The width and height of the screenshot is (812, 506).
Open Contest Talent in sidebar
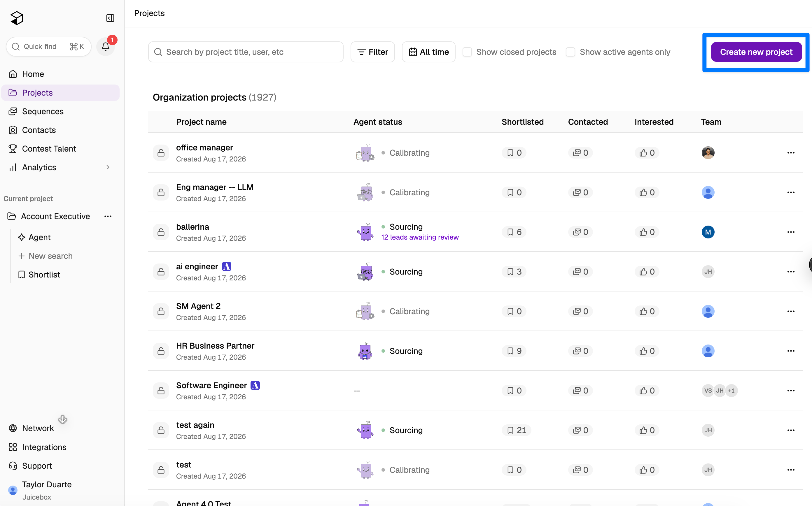coord(60,149)
